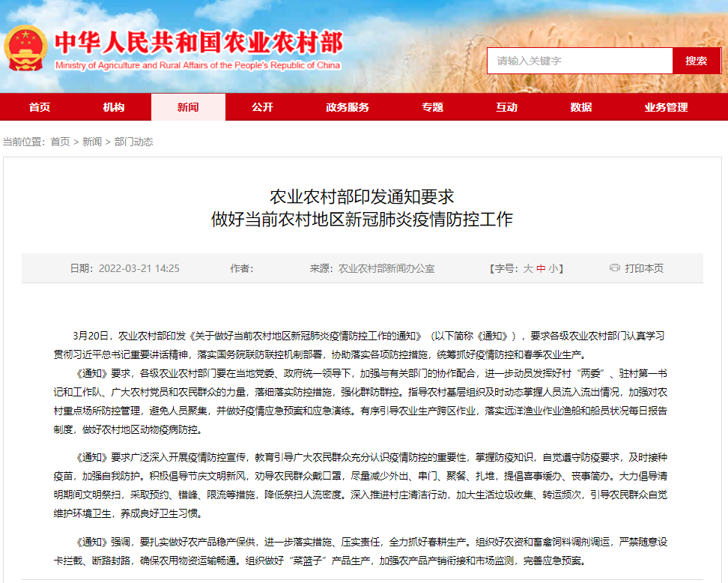The image size is (728, 583).
Task: Focus the 请输入关键字 search field
Action: point(580,61)
